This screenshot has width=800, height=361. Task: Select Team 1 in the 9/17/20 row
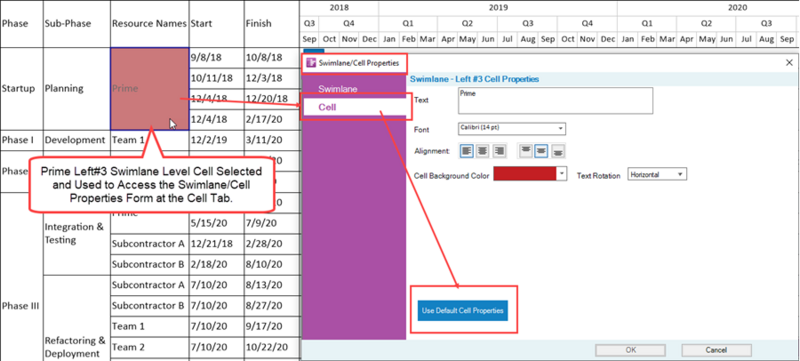(x=149, y=326)
